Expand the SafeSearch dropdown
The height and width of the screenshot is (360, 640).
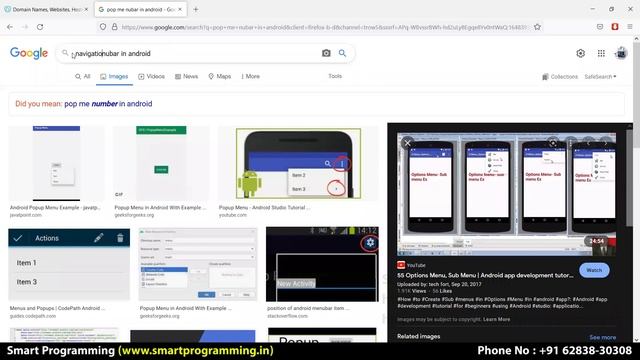click(600, 77)
